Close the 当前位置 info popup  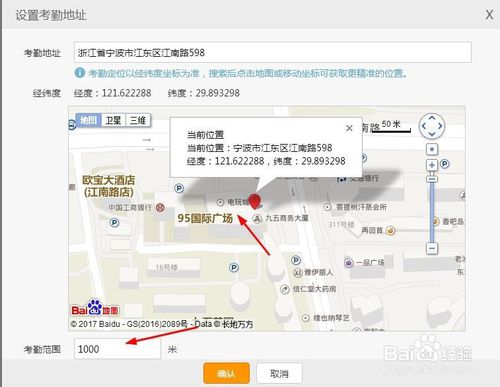(349, 128)
